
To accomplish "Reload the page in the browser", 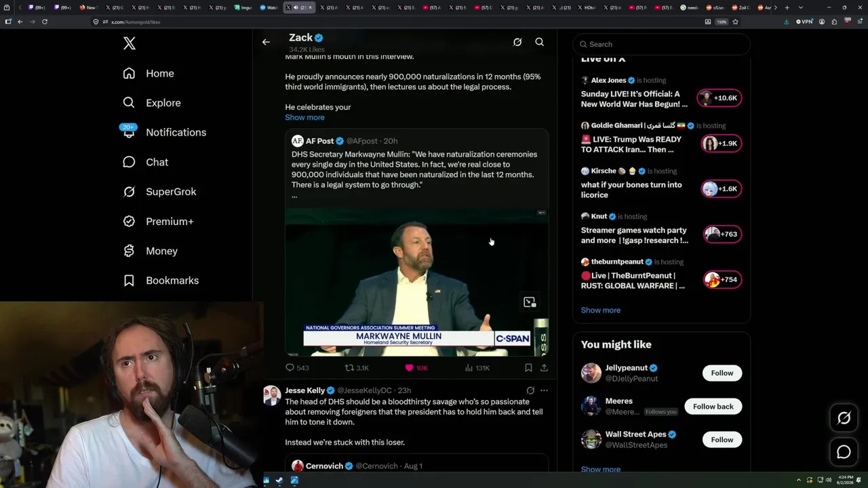I will [45, 22].
